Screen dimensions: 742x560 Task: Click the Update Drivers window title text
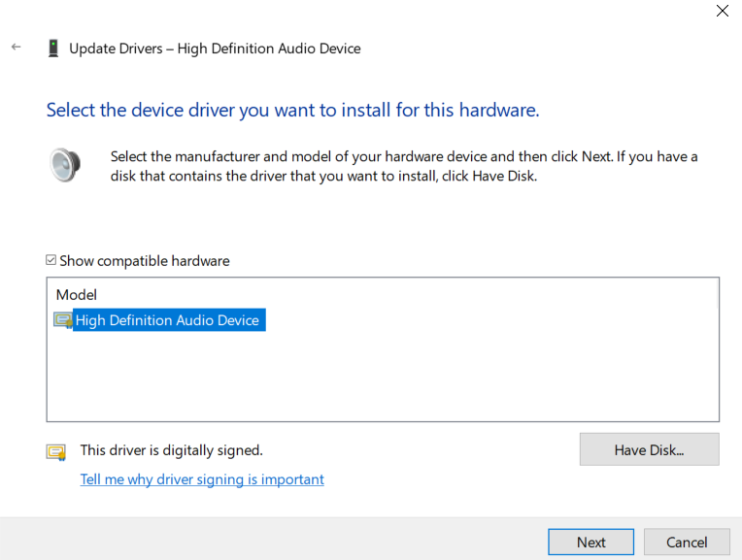pos(215,49)
